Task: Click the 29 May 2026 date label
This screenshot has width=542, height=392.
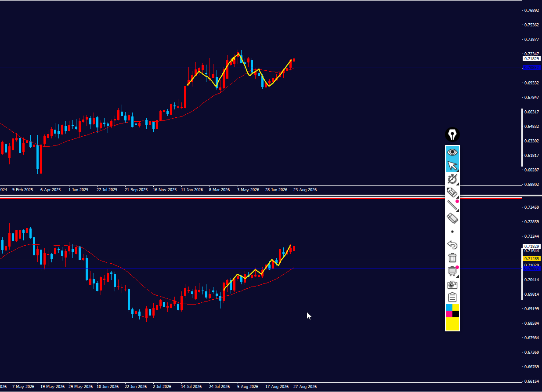Action: pos(80,387)
